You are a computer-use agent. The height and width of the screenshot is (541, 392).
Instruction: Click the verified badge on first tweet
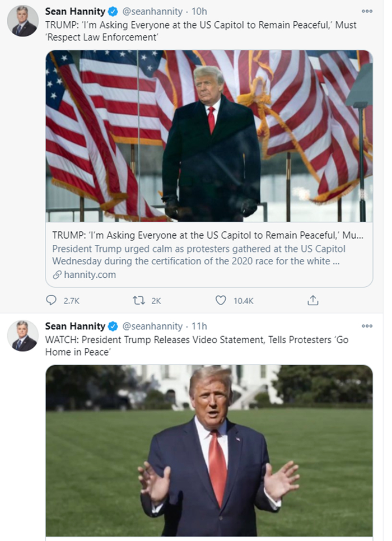pos(113,11)
